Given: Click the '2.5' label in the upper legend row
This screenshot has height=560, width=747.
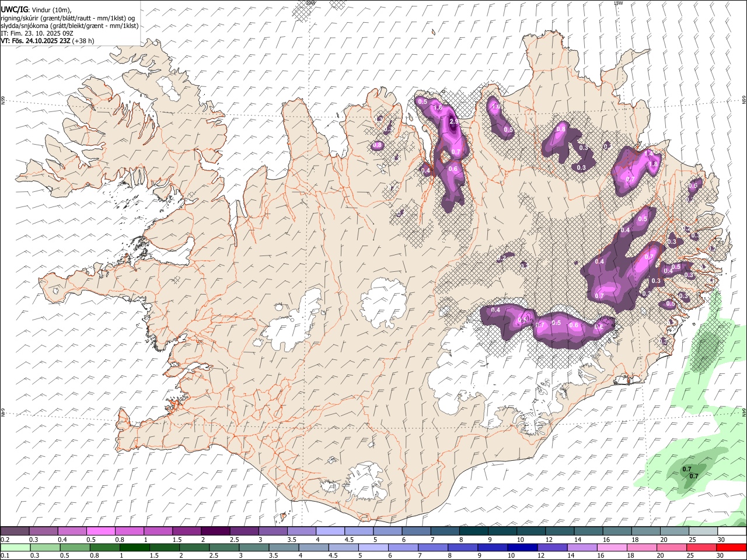Looking at the screenshot, I should click(x=235, y=540).
